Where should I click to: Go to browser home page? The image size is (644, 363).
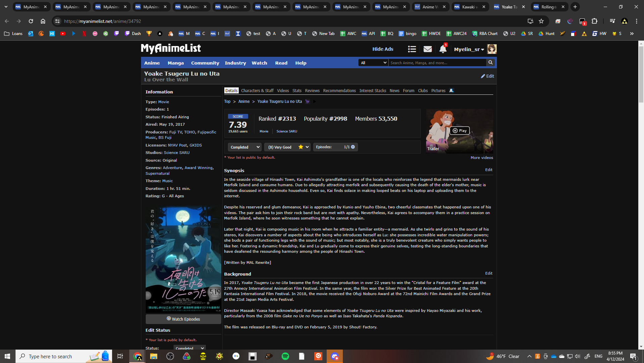click(43, 21)
